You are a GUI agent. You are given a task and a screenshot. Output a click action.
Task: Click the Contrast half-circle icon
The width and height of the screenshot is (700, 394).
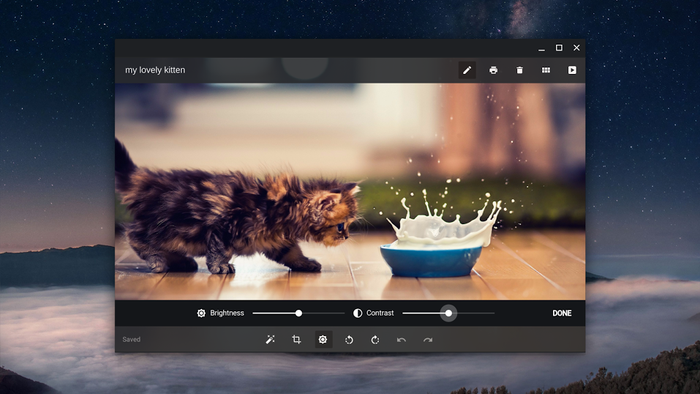pyautogui.click(x=358, y=313)
